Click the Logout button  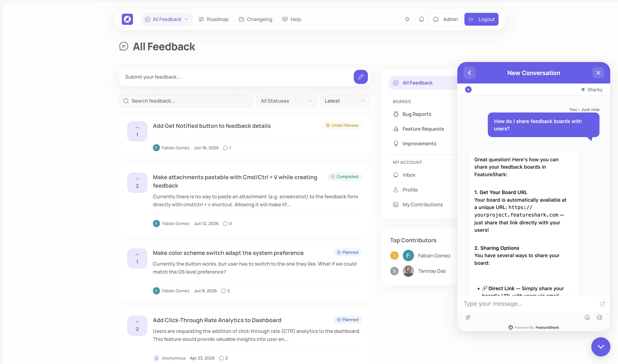[x=481, y=19]
